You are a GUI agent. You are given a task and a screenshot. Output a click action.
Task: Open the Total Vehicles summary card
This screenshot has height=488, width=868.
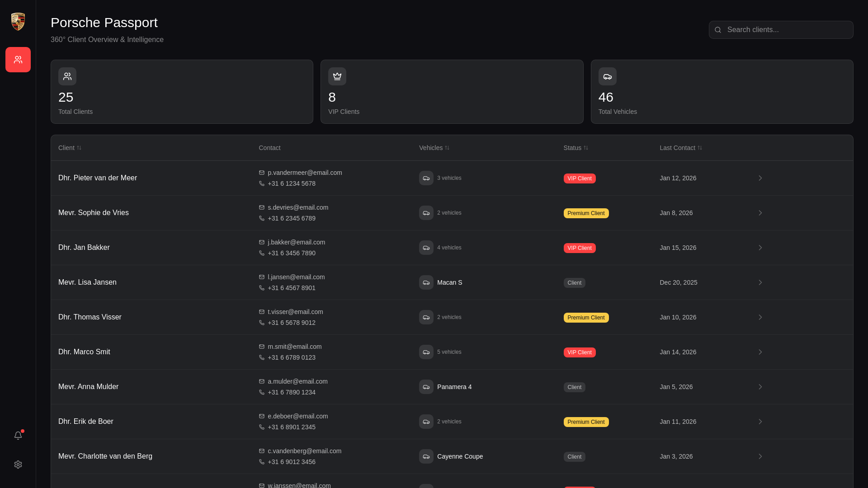[722, 92]
